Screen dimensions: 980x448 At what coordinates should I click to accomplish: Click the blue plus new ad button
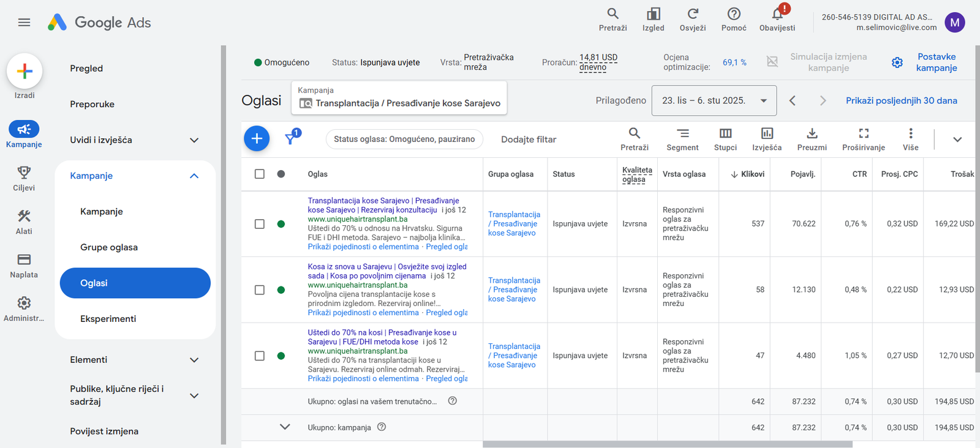(x=257, y=139)
